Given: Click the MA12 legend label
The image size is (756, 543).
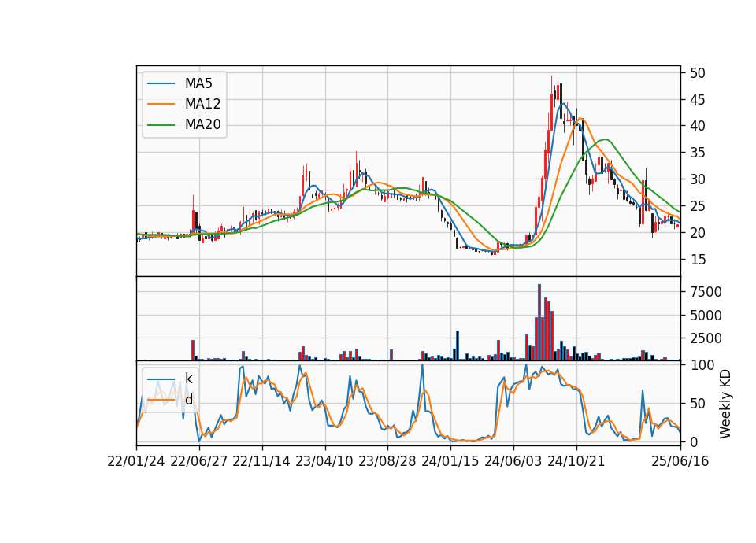Looking at the screenshot, I should coord(202,104).
